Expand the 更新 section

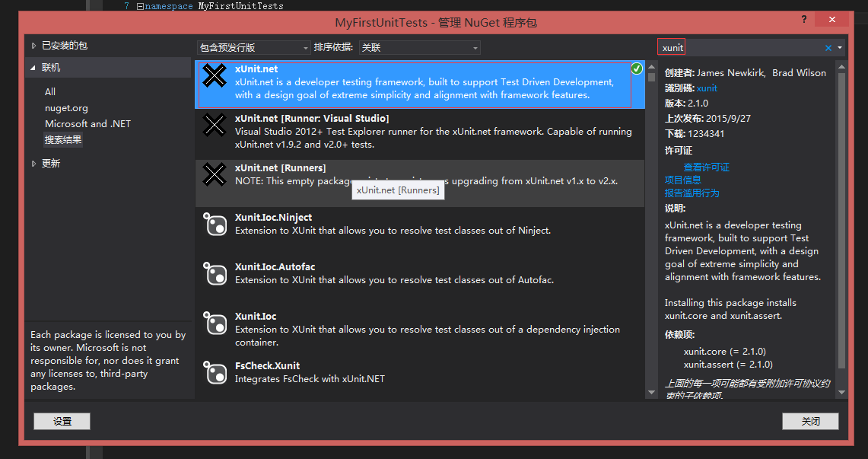[x=33, y=164]
